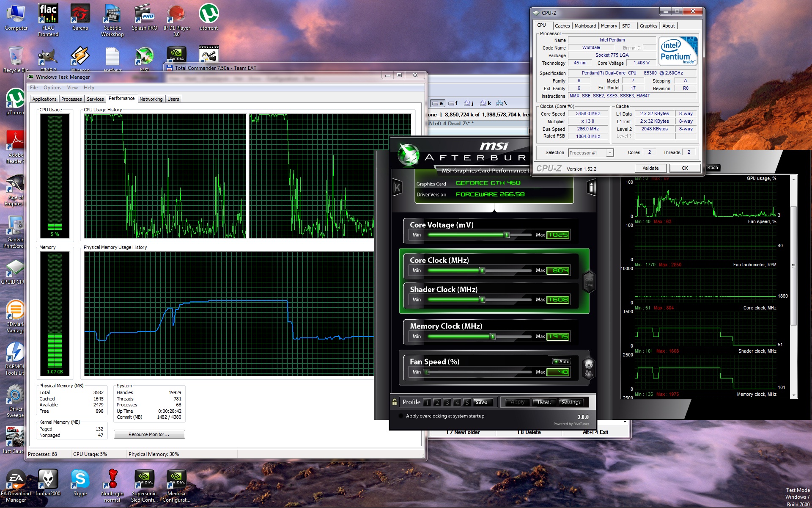Open the View menu in Task Manager
812x508 pixels.
[72, 88]
